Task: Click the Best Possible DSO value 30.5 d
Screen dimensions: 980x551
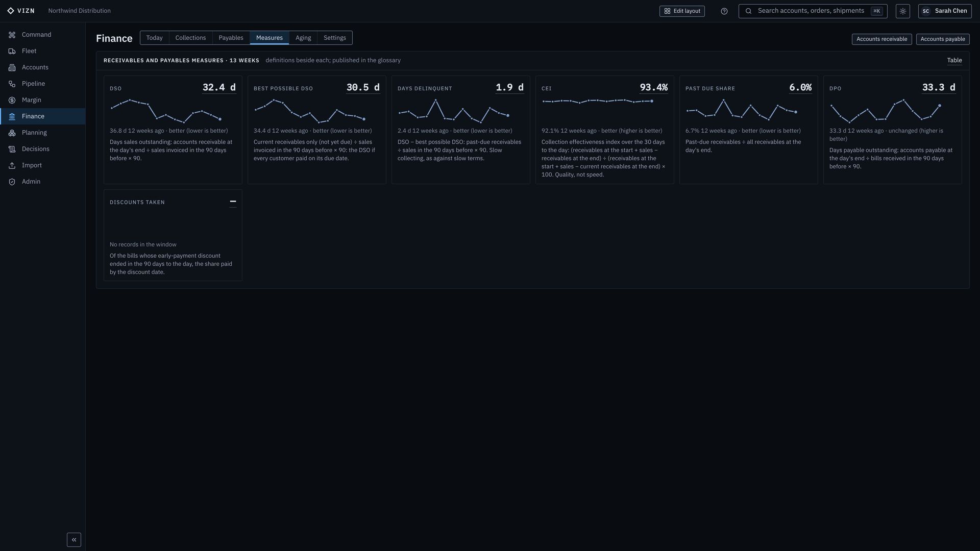Action: click(363, 88)
